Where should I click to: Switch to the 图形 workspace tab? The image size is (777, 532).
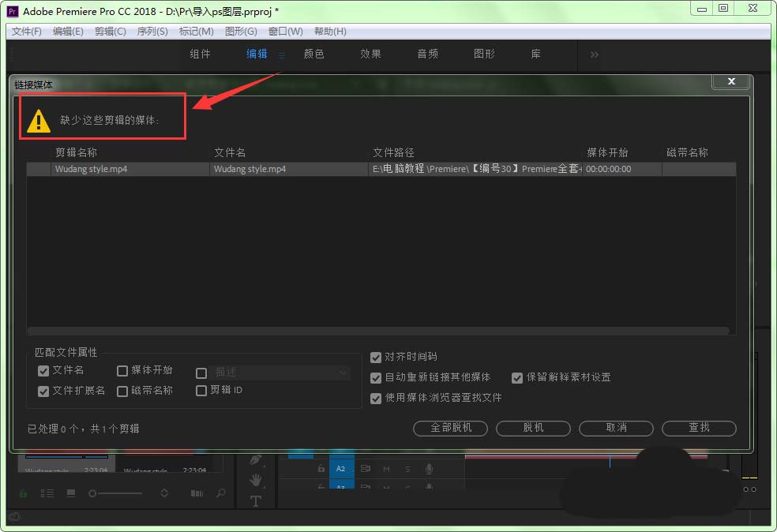tap(484, 54)
